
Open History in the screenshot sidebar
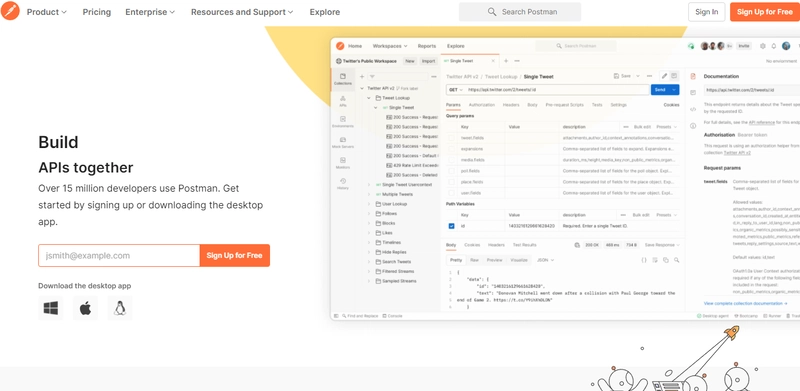coord(343,184)
